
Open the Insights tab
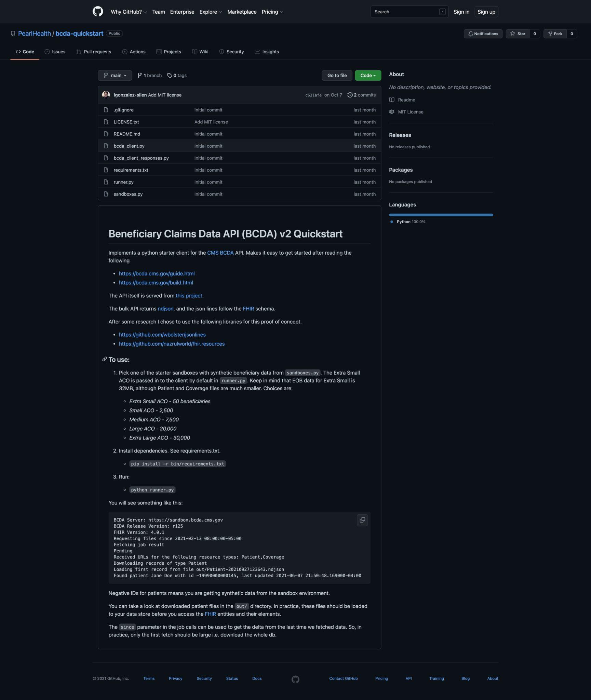pos(267,52)
